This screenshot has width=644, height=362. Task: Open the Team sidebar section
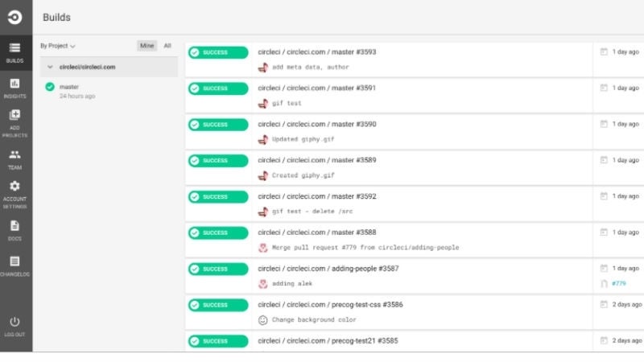pyautogui.click(x=14, y=159)
